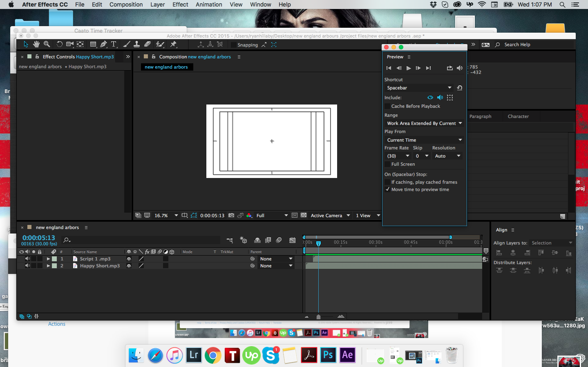Click the Reset shortcut icon in Preview
Screen dimensions: 588x367
coord(460,88)
